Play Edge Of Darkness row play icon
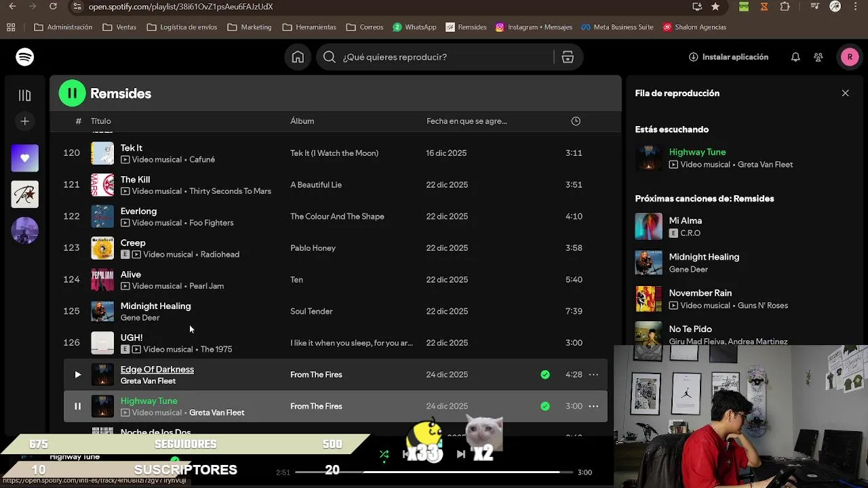The image size is (868, 488). pos(77,374)
